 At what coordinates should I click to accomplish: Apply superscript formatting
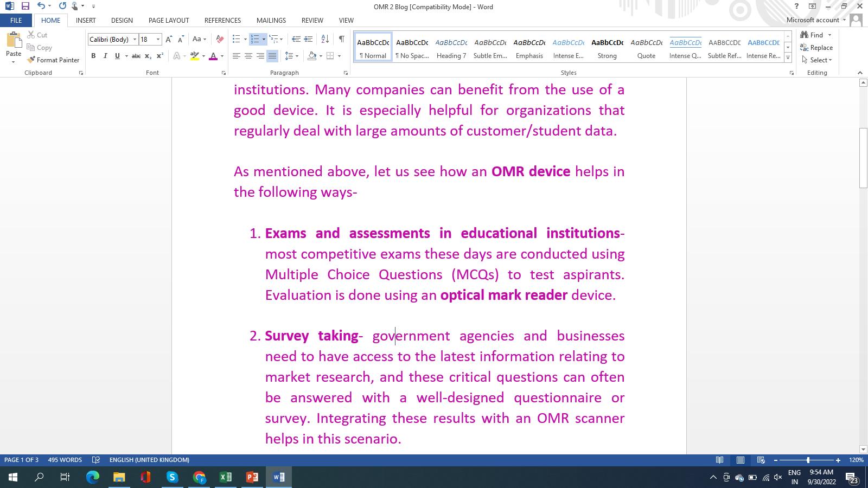[160, 56]
